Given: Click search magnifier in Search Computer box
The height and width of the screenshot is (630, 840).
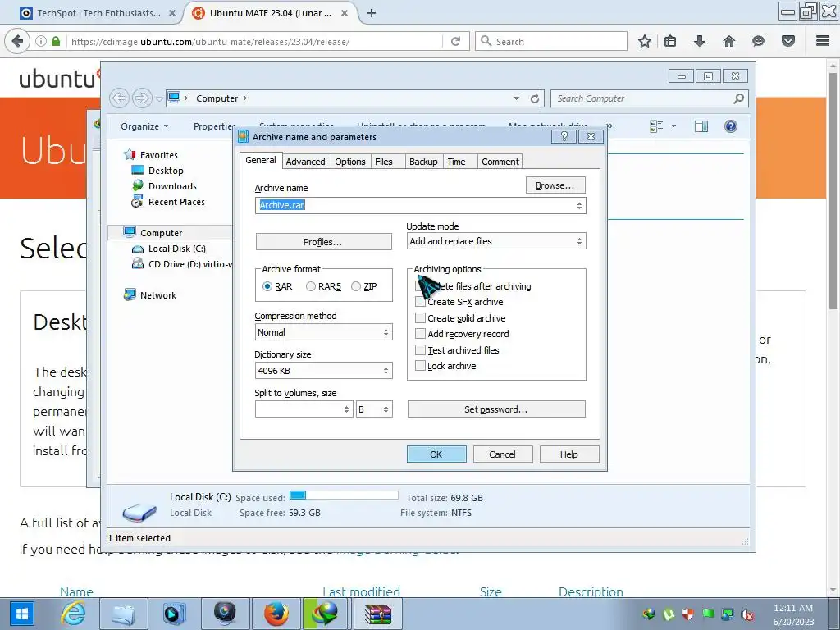Looking at the screenshot, I should click(739, 98).
